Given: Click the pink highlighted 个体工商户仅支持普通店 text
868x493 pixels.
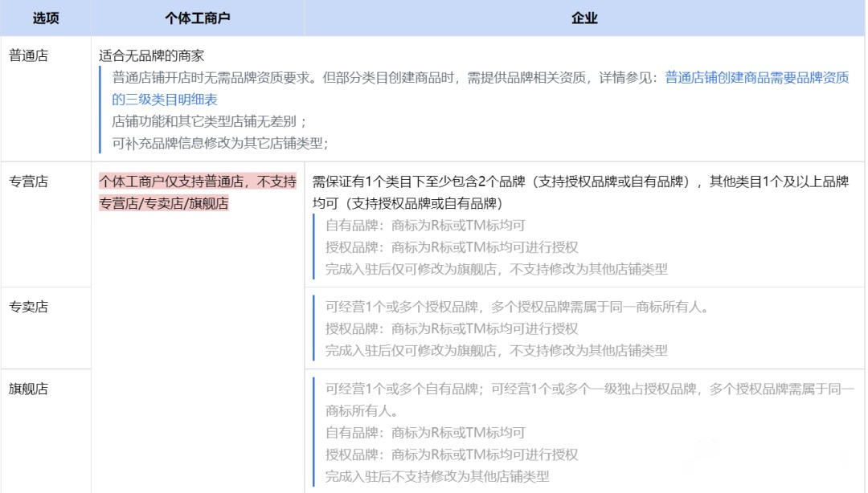Looking at the screenshot, I should click(197, 181).
